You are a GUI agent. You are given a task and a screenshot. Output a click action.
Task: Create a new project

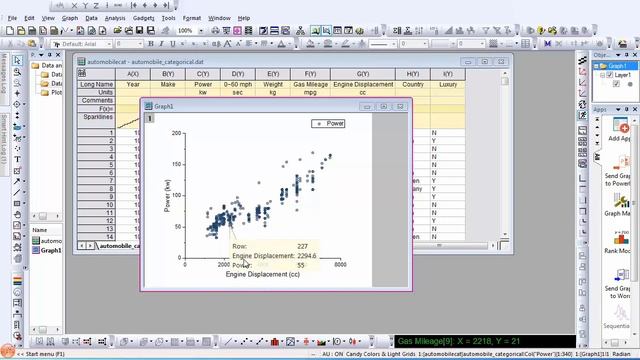click(x=10, y=31)
